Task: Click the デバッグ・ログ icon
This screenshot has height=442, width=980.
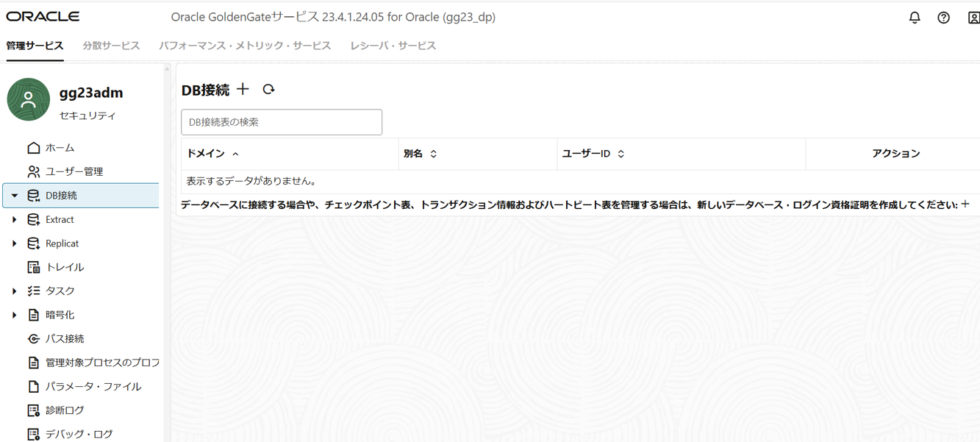Action: (33, 434)
